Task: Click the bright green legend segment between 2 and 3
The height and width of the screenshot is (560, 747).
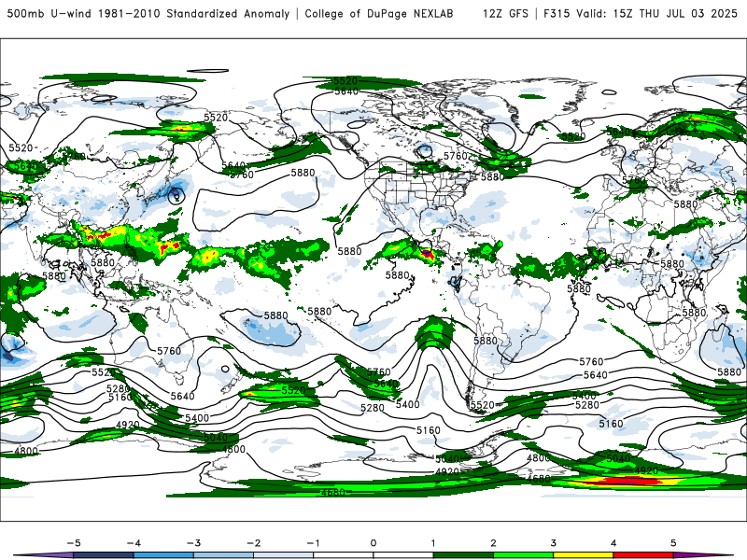Action: 524,555
